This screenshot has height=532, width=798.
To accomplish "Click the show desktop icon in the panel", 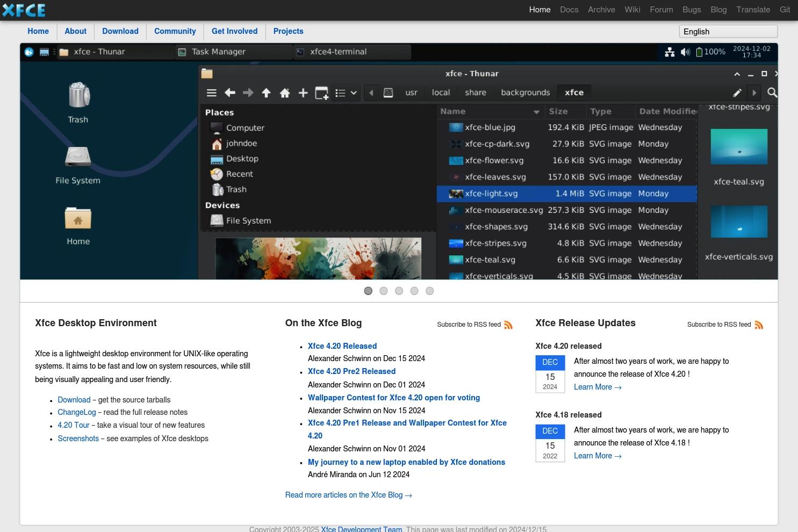I will (45, 52).
